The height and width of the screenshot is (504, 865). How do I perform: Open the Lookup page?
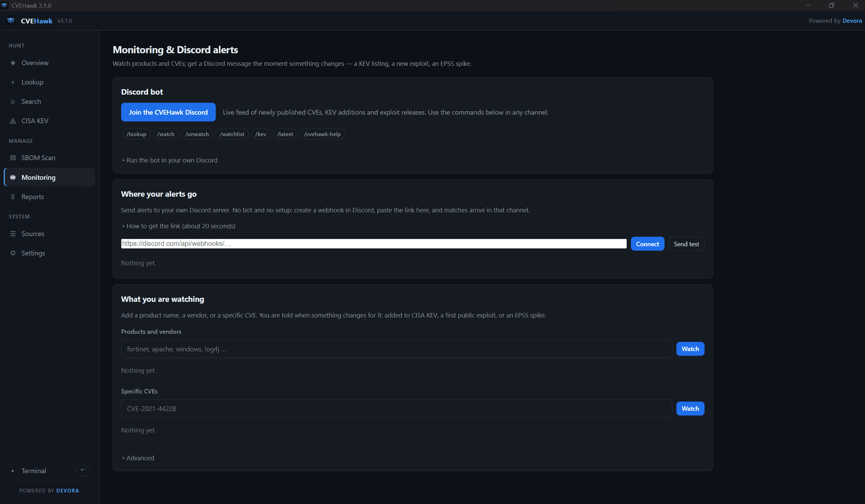pos(50,82)
